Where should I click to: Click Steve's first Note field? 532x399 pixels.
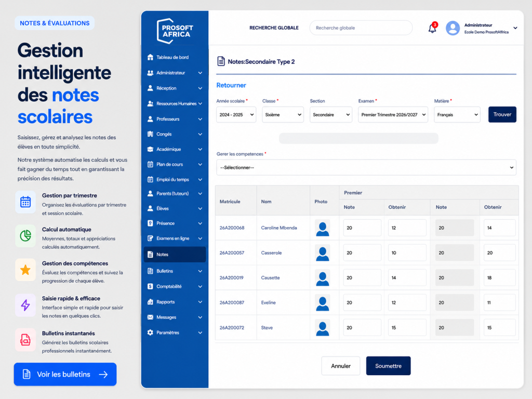click(x=362, y=328)
